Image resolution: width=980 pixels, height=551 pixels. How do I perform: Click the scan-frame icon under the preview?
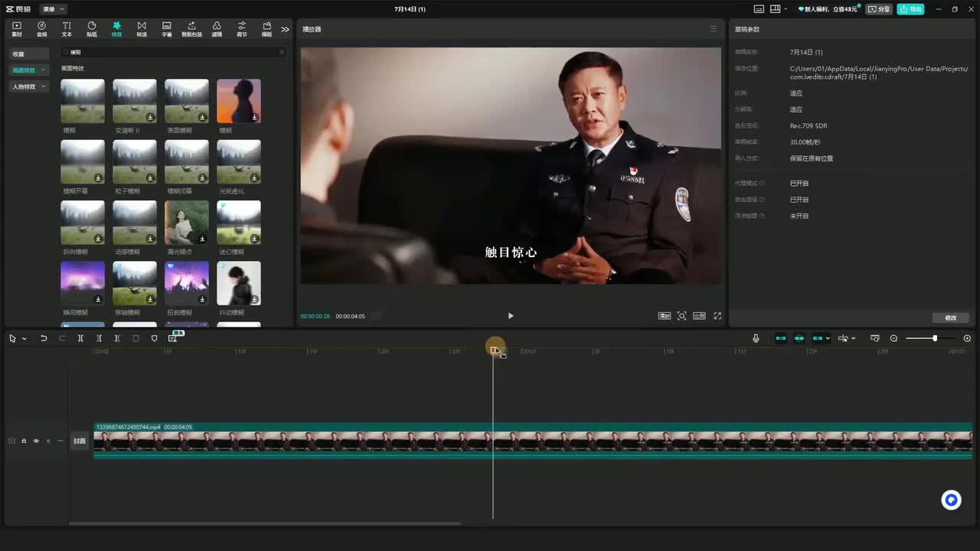click(x=681, y=315)
